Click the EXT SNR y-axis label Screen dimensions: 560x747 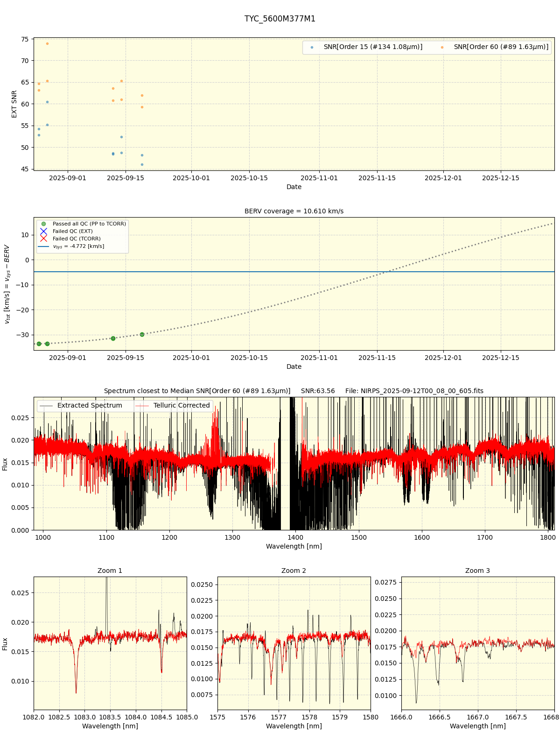(x=14, y=104)
